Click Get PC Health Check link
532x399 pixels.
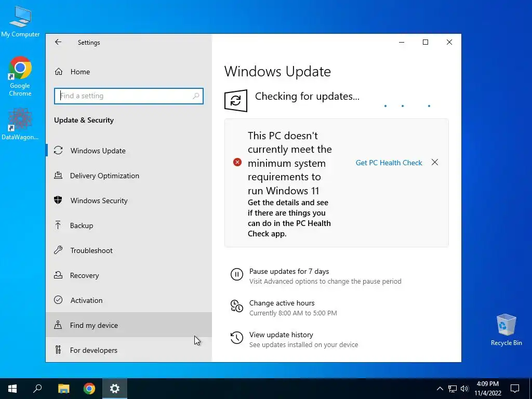click(389, 163)
